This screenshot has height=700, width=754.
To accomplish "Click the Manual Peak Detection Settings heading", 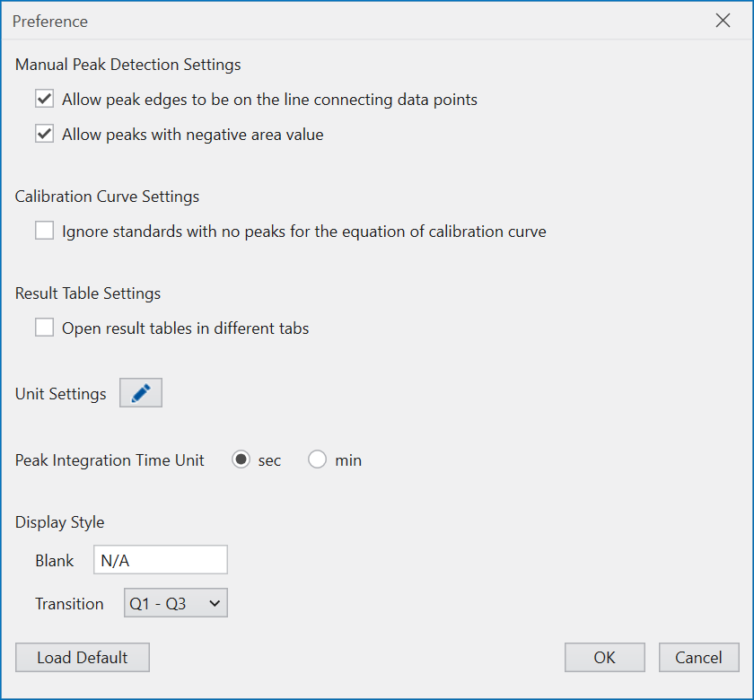I will coord(128,65).
